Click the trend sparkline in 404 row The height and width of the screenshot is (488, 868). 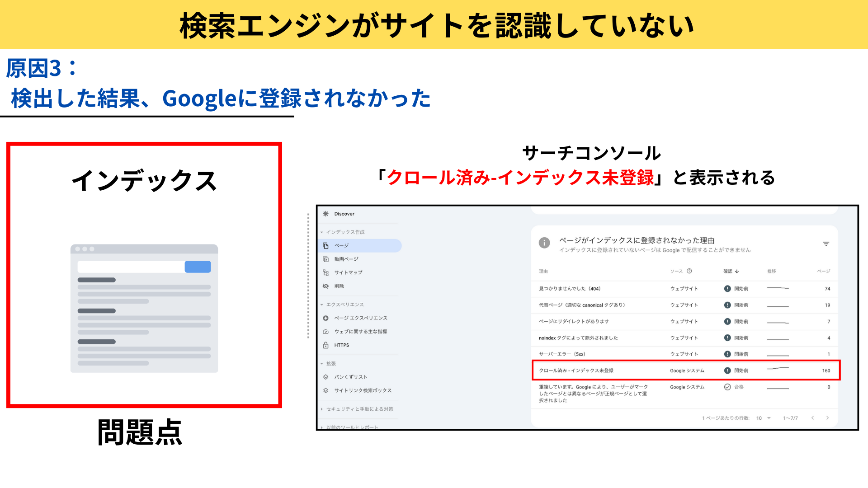pos(778,288)
